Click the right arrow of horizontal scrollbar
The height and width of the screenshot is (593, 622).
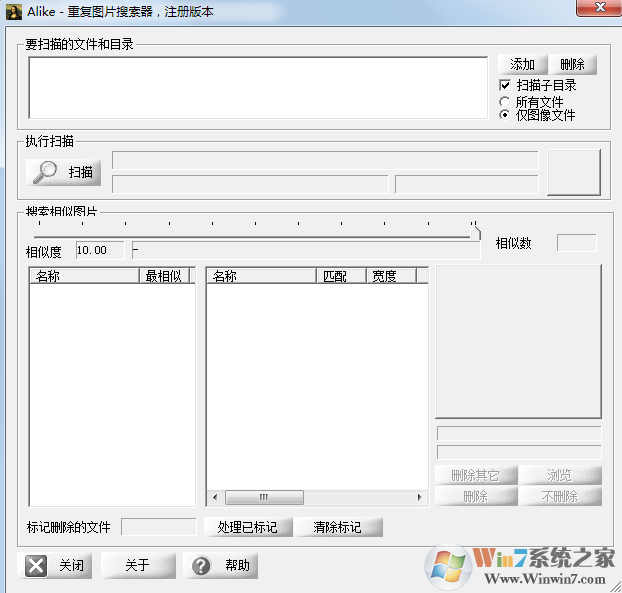(420, 497)
